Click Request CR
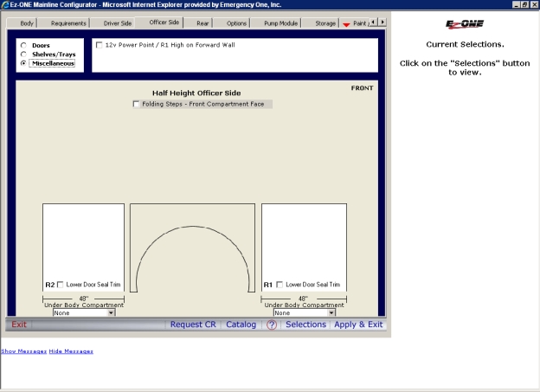The height and width of the screenshot is (392, 540). (193, 325)
